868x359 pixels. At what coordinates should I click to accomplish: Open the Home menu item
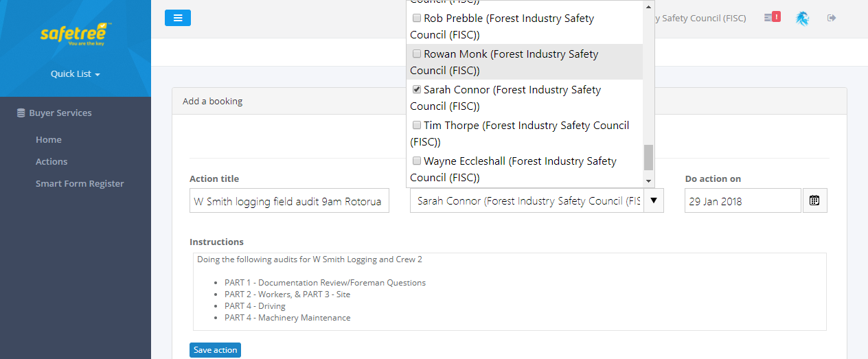[49, 140]
